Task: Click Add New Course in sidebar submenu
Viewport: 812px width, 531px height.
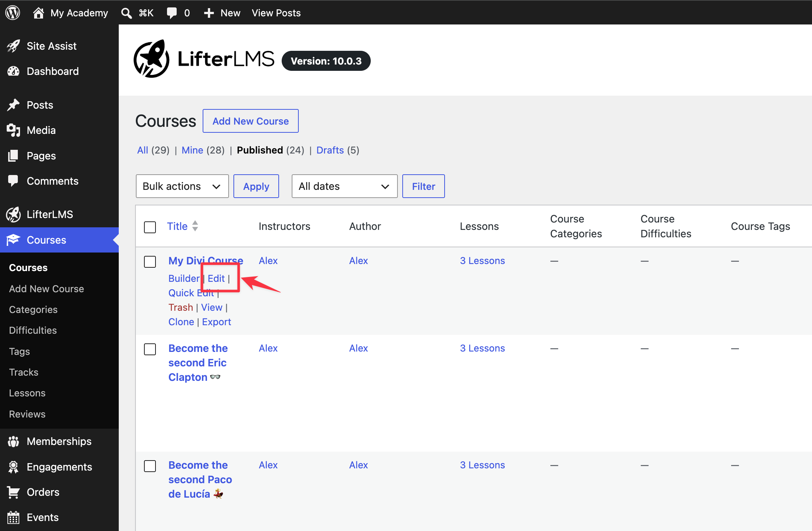Action: [47, 289]
